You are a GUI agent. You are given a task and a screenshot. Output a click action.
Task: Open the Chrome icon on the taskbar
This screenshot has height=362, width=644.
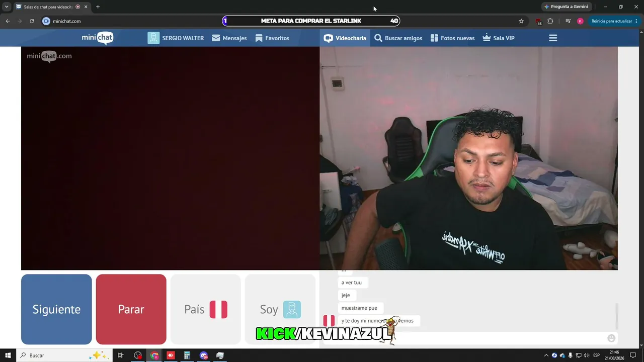point(154,355)
